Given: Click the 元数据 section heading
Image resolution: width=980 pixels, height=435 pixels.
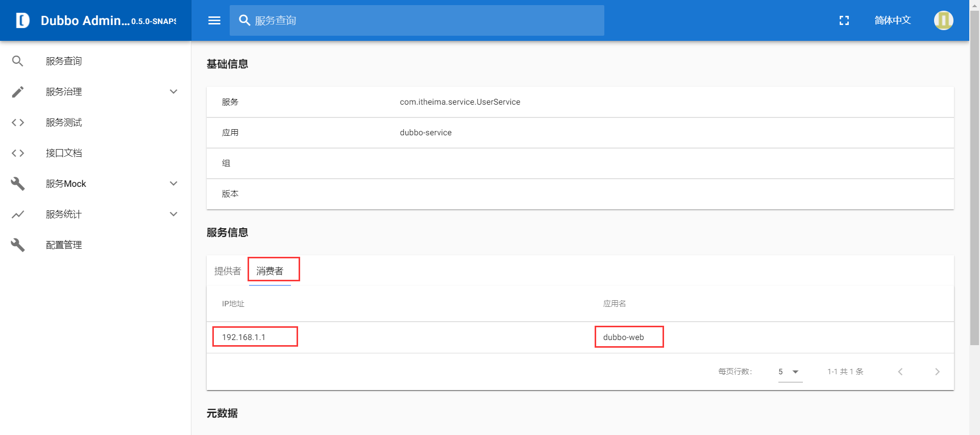Looking at the screenshot, I should (x=222, y=414).
